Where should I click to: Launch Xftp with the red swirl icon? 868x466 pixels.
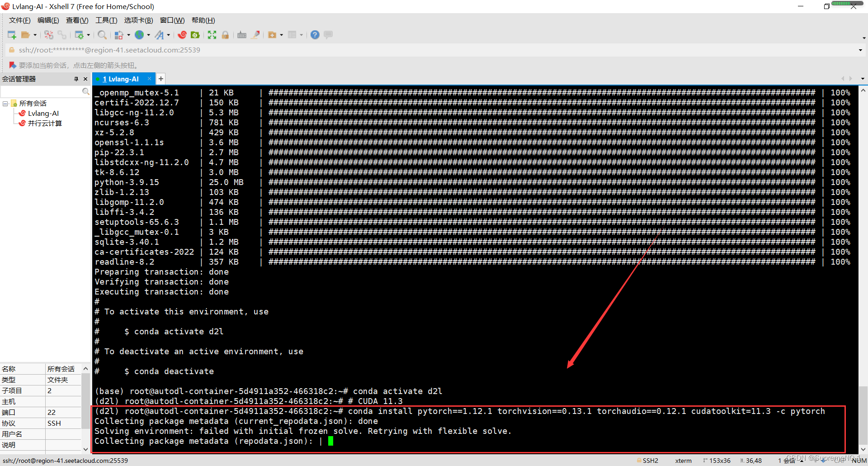point(182,35)
